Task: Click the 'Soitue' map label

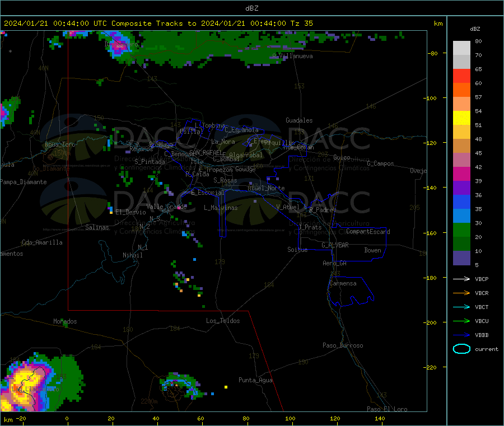Action: click(x=297, y=250)
